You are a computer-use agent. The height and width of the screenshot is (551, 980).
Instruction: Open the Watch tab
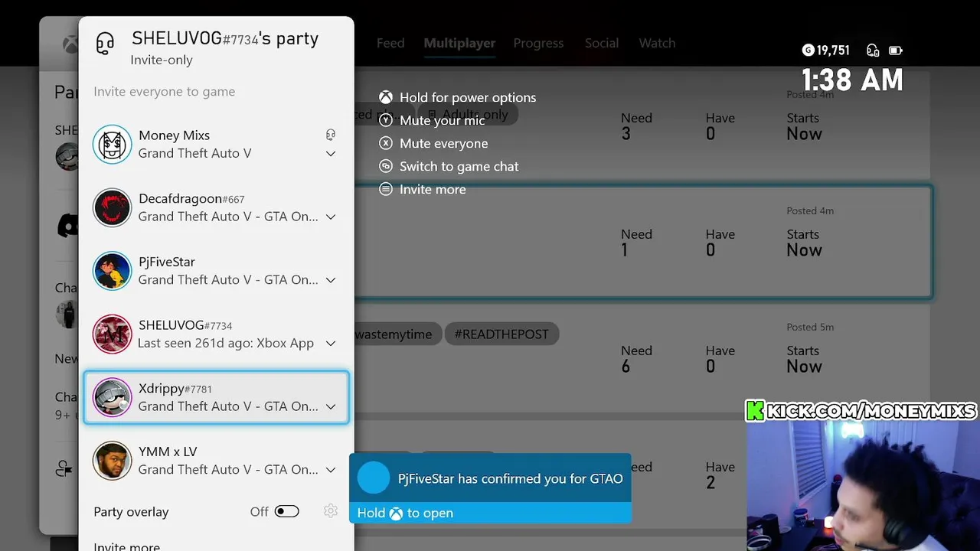pos(657,43)
